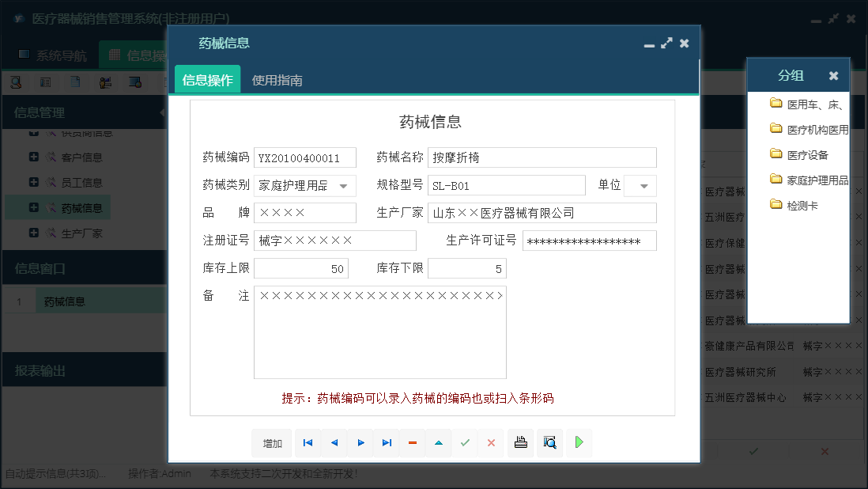Open the print preview icon
868x489 pixels.
point(549,443)
